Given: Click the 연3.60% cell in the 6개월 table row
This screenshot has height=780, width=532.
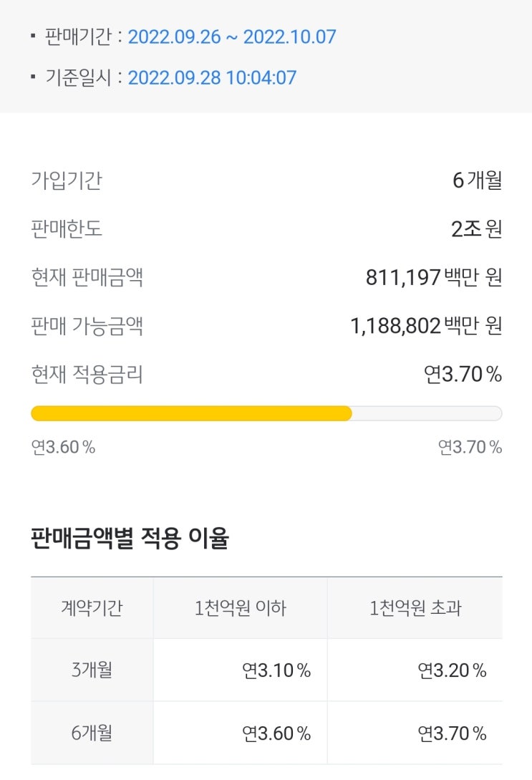Looking at the screenshot, I should click(276, 733).
